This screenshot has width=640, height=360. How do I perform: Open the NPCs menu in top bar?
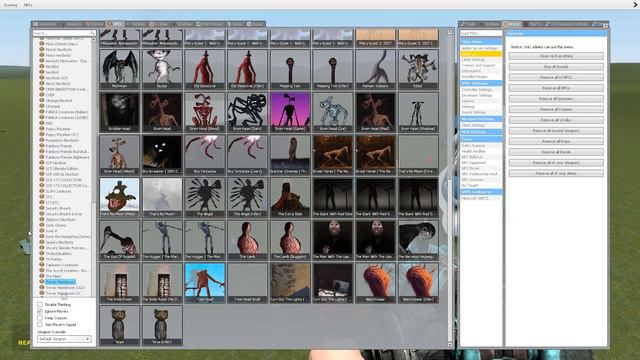28,5
